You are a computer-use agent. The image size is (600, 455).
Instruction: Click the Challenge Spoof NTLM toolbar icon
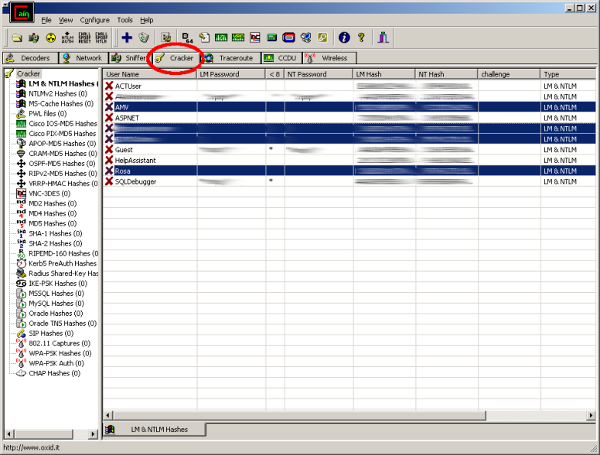pyautogui.click(x=101, y=38)
